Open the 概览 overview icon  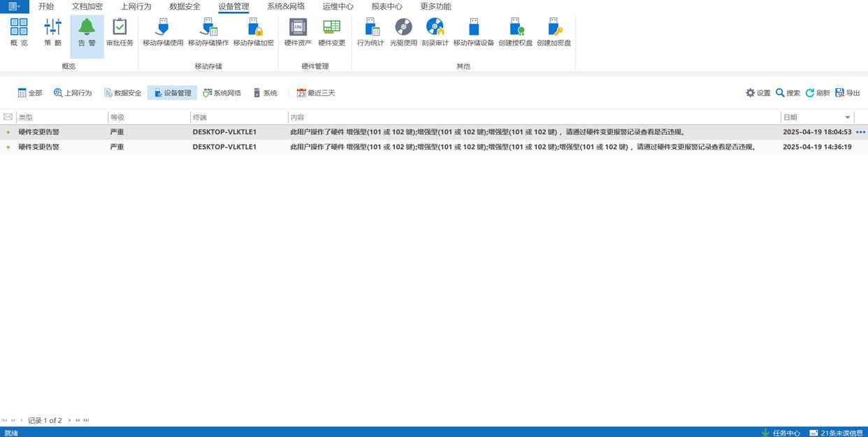[x=19, y=33]
